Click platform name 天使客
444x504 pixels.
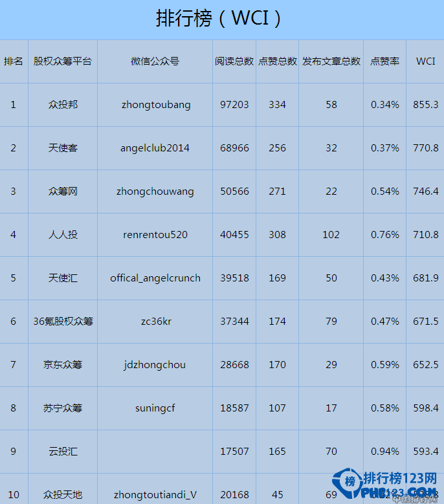click(63, 148)
